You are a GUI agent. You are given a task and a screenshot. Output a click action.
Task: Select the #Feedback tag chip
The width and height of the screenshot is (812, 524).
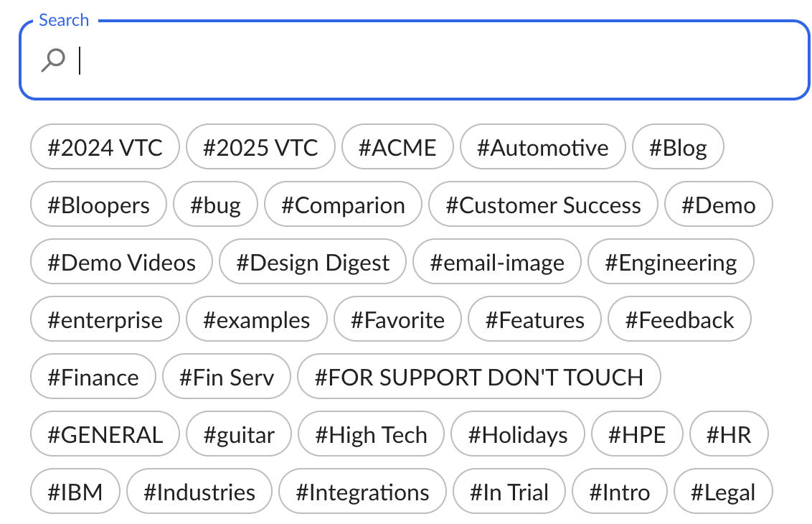point(679,320)
